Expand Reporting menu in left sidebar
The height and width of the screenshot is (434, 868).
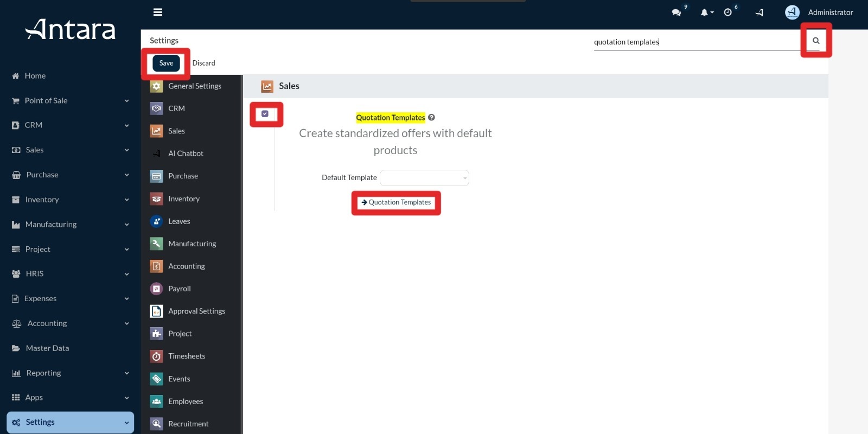pos(71,373)
